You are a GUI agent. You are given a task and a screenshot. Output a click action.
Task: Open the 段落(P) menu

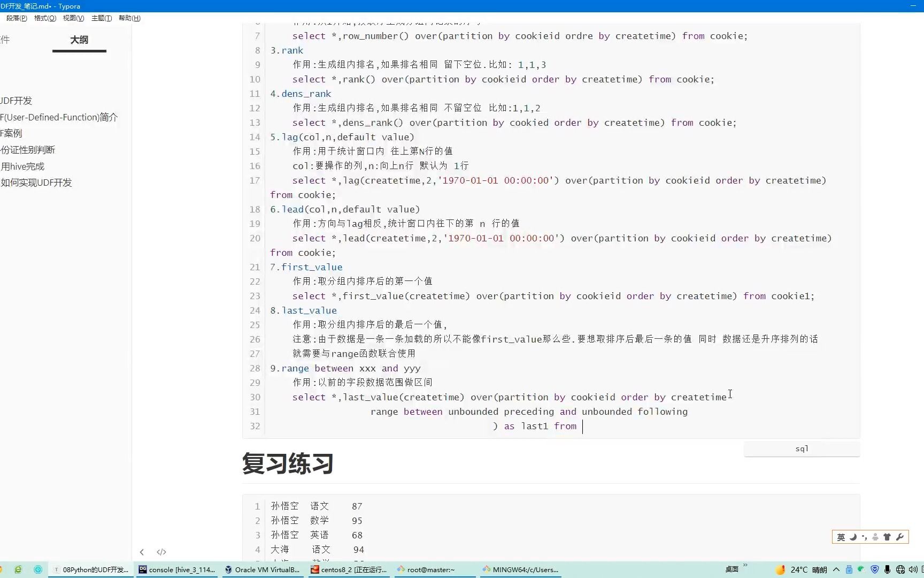17,18
